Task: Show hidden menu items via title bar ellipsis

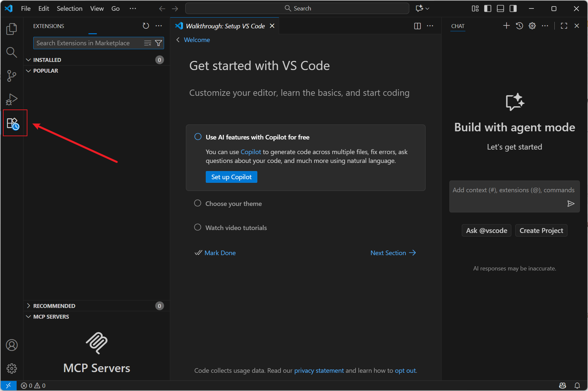Action: (133, 8)
